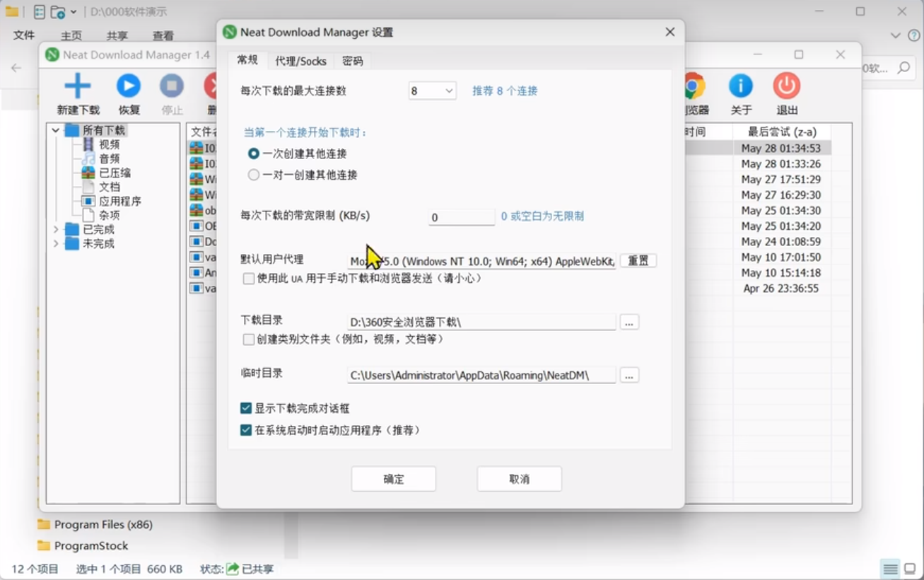Select the row dated Apr 26 23:36:55

tap(781, 288)
